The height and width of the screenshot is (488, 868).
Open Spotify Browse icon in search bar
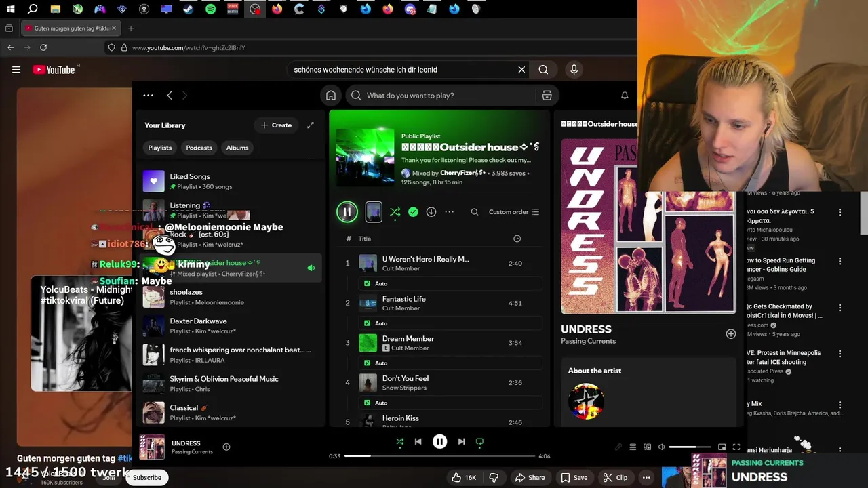547,96
